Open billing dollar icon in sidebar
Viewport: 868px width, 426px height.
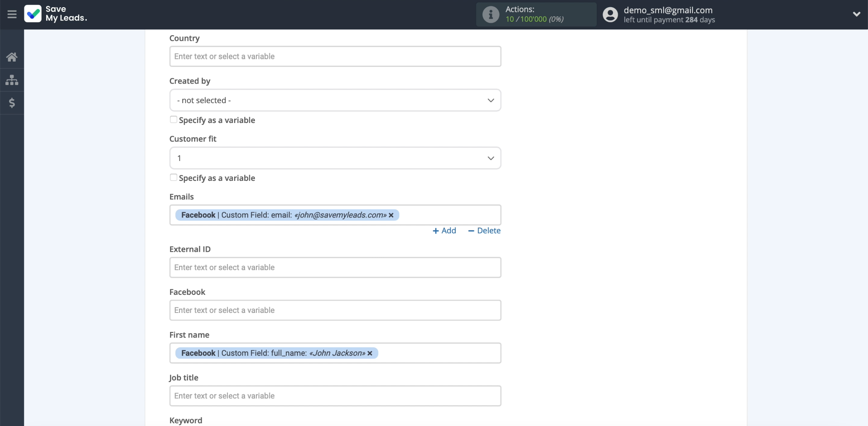click(12, 103)
